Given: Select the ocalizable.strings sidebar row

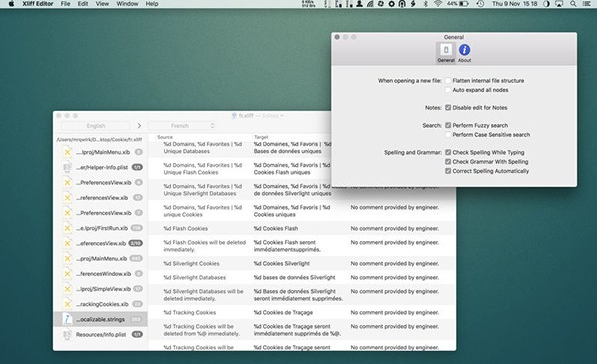Looking at the screenshot, I should (x=100, y=319).
